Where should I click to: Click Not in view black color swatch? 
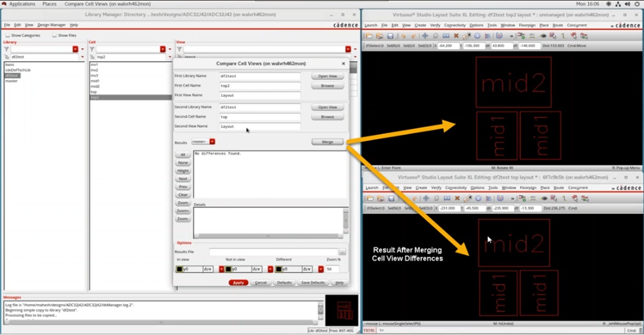coord(228,269)
